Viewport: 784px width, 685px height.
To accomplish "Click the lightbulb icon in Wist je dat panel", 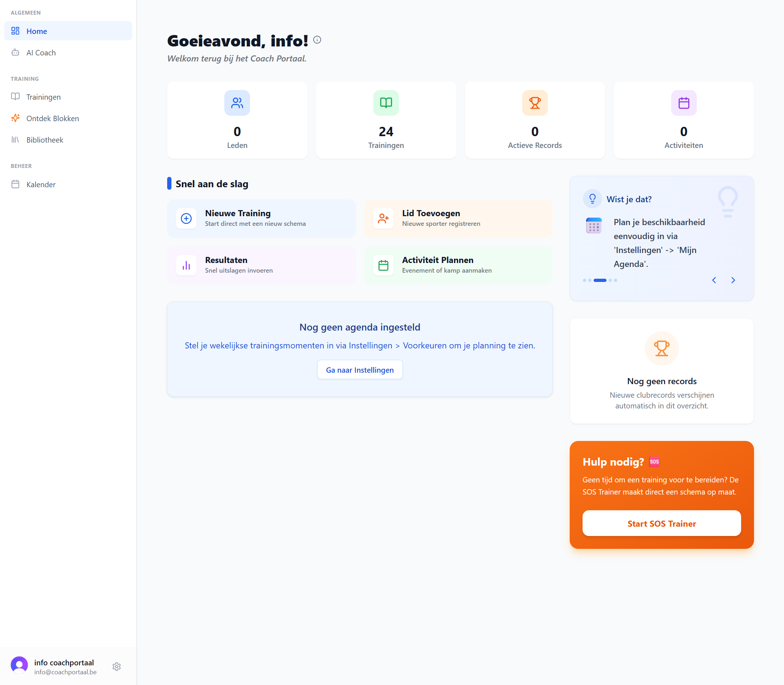I will pos(593,198).
